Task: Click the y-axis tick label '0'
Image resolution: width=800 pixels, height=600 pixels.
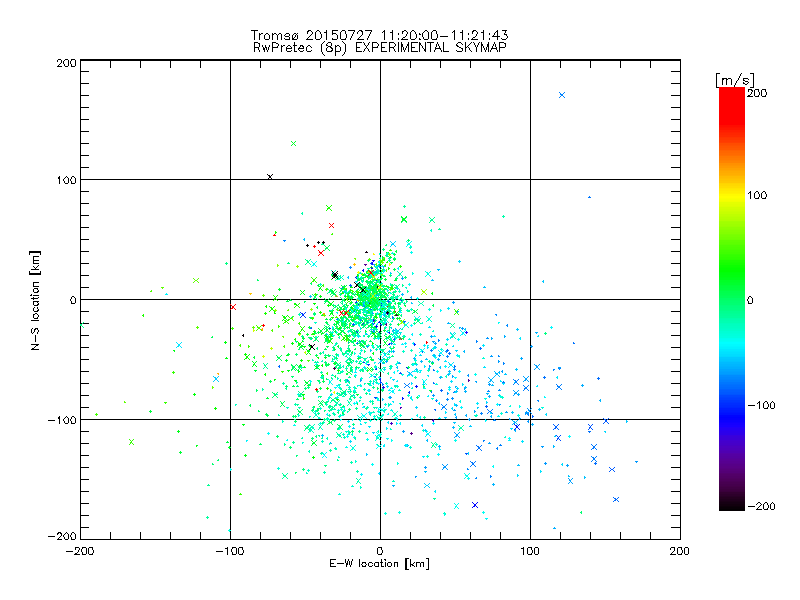Action: pos(73,300)
